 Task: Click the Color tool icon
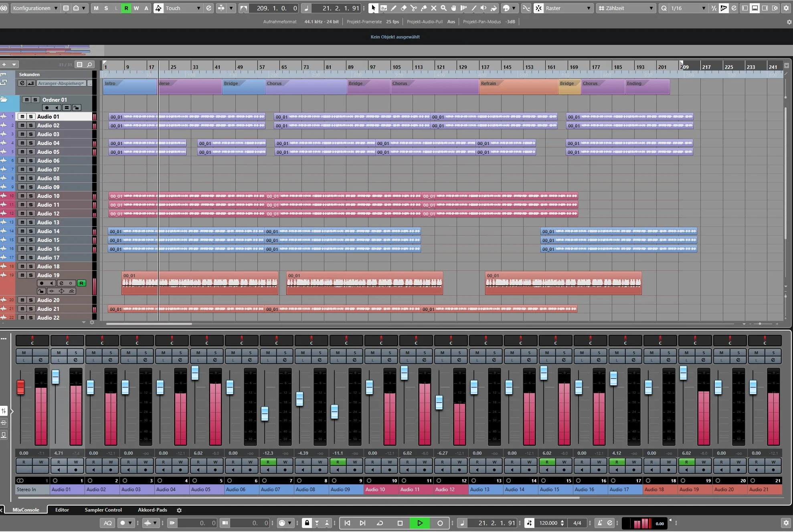[494, 8]
